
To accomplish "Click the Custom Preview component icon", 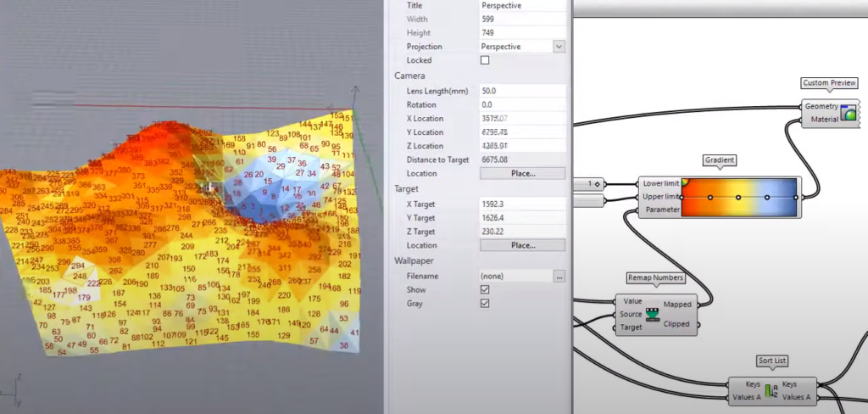I will pyautogui.click(x=848, y=113).
